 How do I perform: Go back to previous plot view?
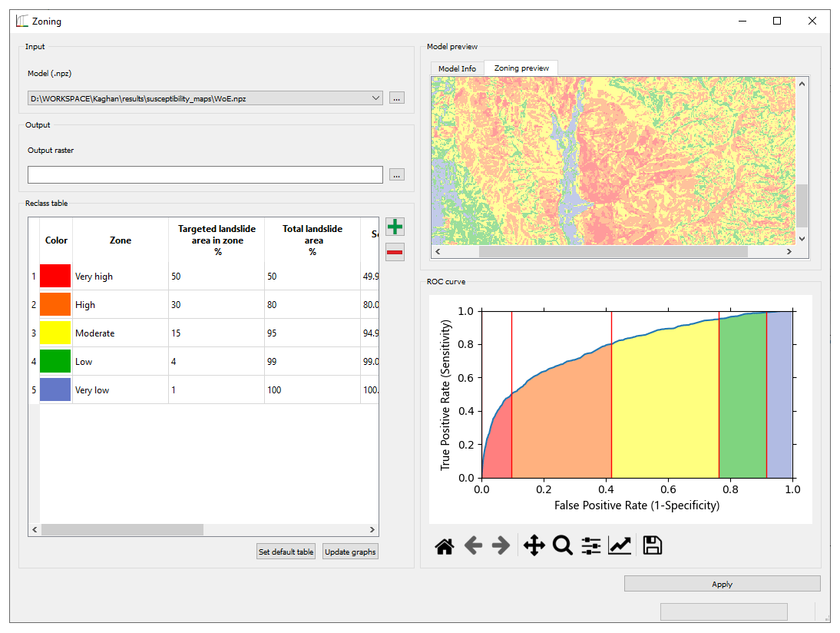coord(473,546)
